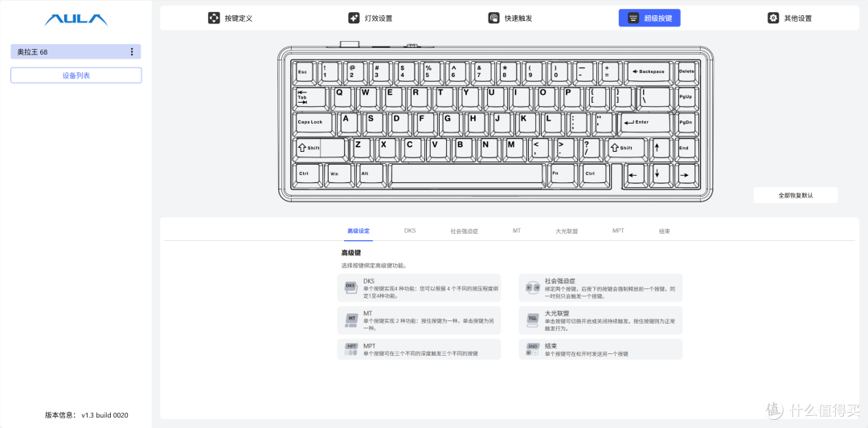
Task: Select the End key on keyboard
Action: pos(686,149)
